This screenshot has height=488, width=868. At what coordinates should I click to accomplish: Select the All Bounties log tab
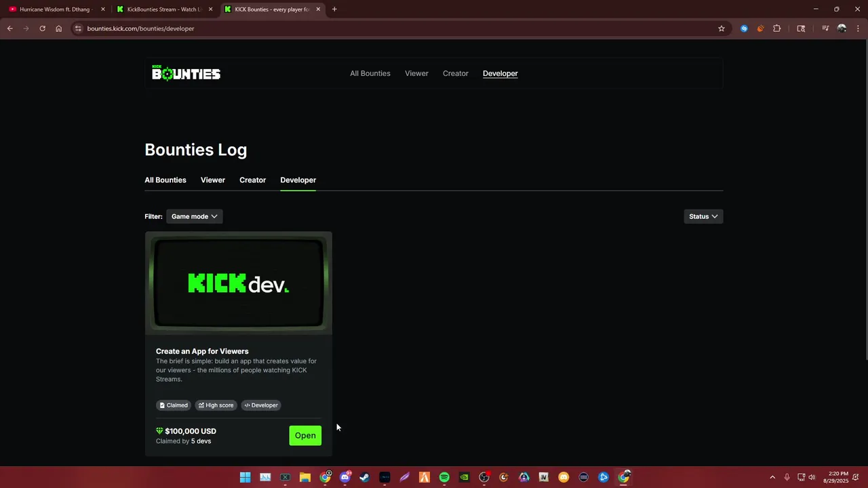pos(165,180)
